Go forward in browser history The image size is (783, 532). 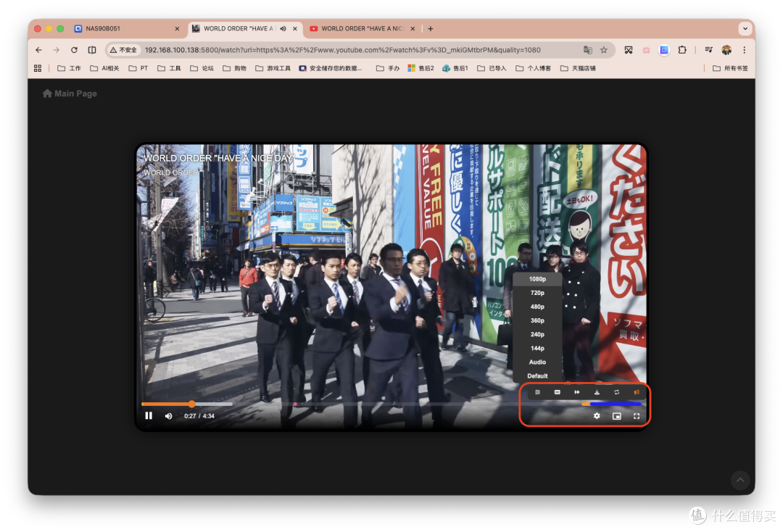coord(56,50)
